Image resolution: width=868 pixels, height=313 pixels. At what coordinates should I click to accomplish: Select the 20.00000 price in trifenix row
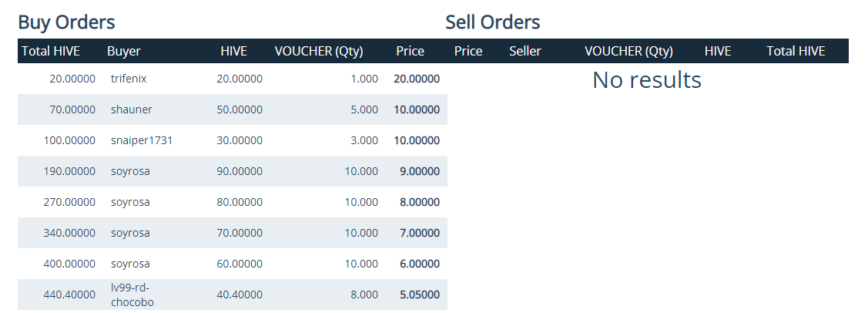pos(417,79)
